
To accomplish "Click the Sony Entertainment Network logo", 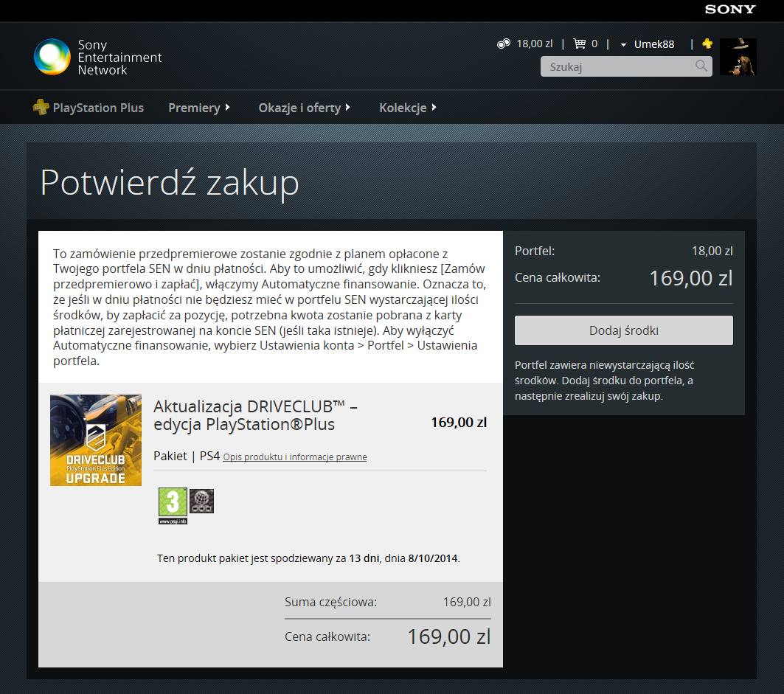I will click(x=97, y=58).
